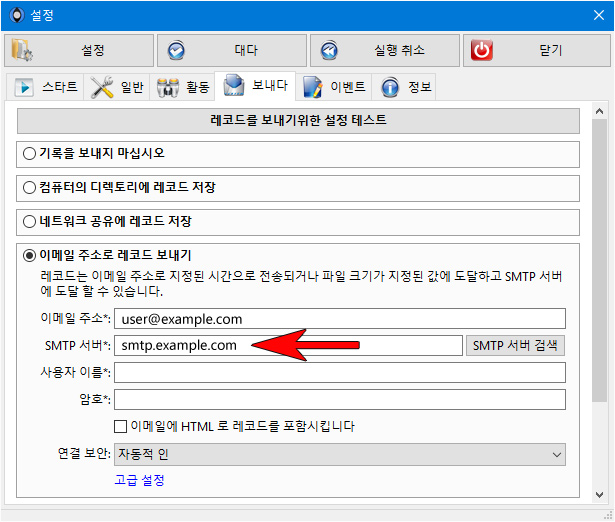Click the red power icon on 닫기
615x522 pixels.
coord(482,50)
